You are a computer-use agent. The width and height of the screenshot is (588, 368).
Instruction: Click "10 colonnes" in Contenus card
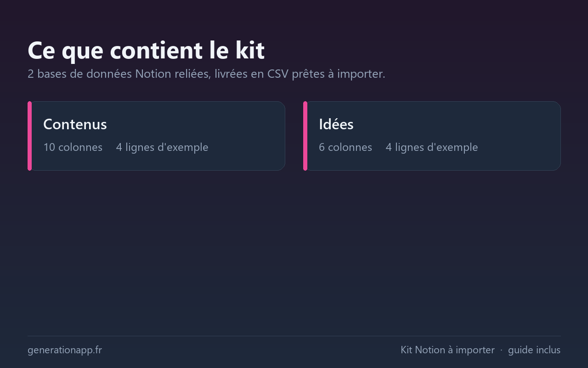[73, 147]
